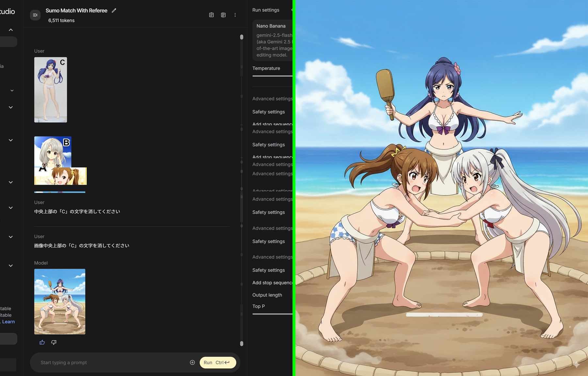588x376 pixels.
Task: Adjust the Temperature slider
Action: click(x=272, y=76)
